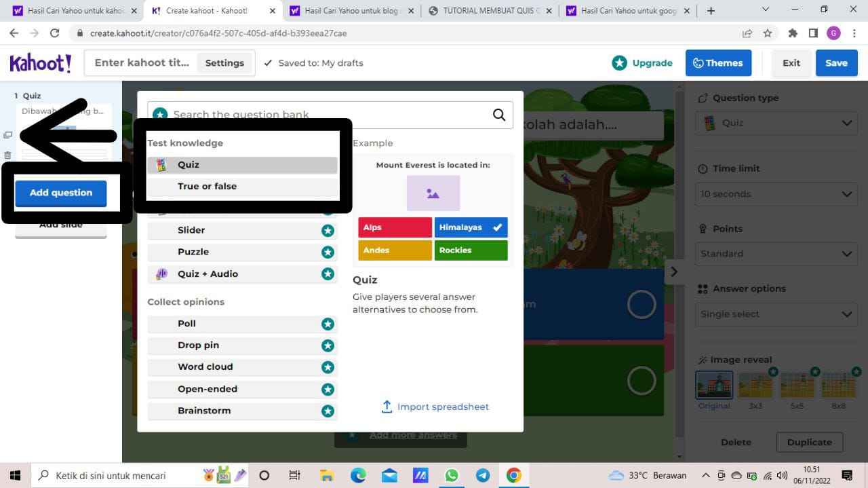Bookmark this page with the star icon
The width and height of the screenshot is (868, 488).
pyautogui.click(x=768, y=33)
